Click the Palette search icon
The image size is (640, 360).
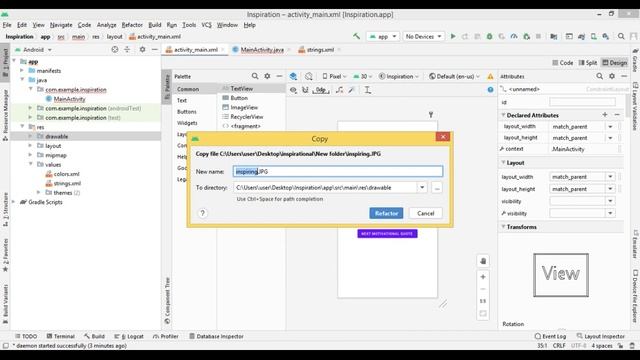click(255, 76)
